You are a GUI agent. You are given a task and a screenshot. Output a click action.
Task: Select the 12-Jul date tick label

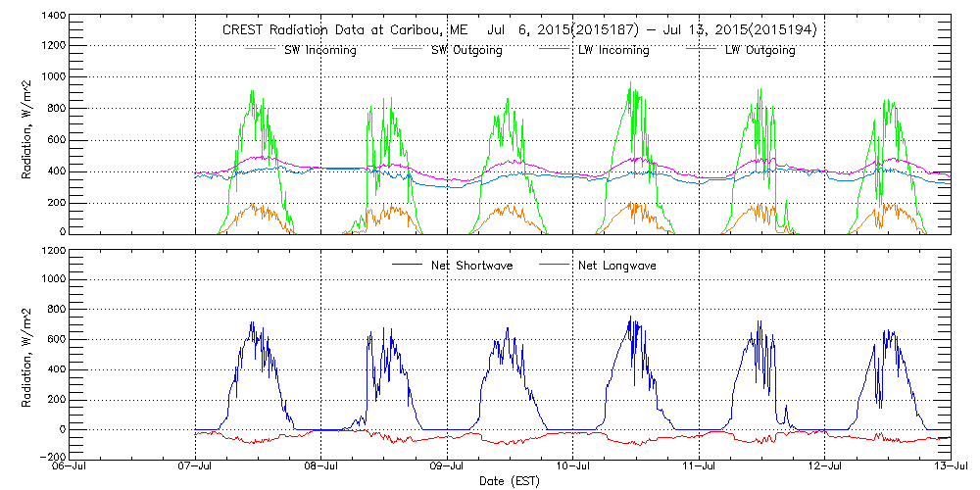[x=825, y=467]
